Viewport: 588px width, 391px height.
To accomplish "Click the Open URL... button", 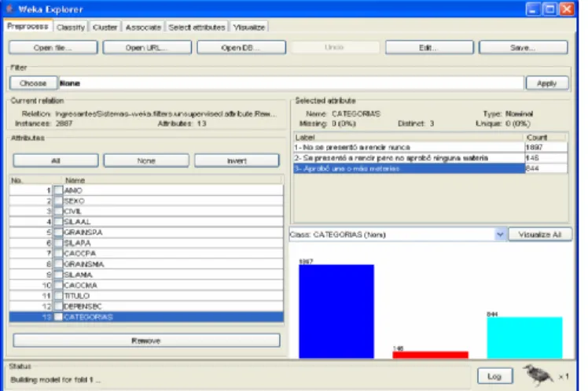I will coord(147,48).
